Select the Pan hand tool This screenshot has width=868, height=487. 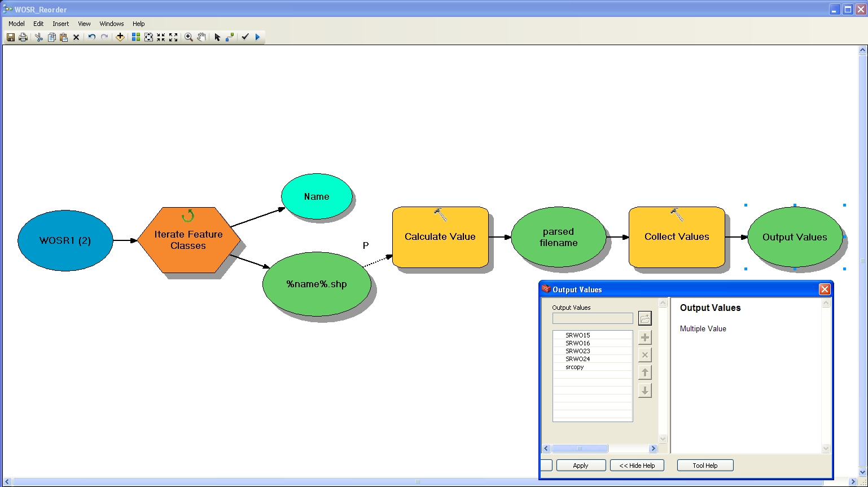pos(201,37)
